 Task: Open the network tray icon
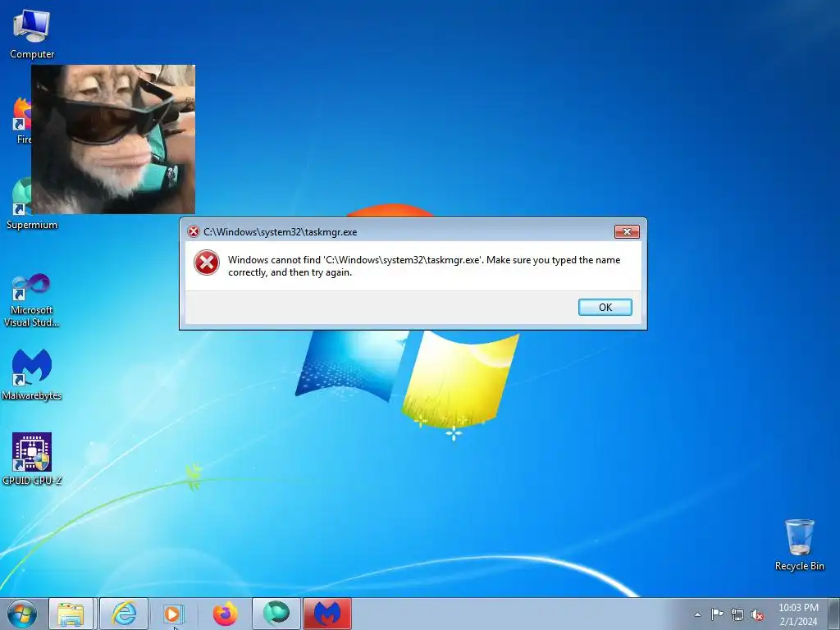click(737, 614)
